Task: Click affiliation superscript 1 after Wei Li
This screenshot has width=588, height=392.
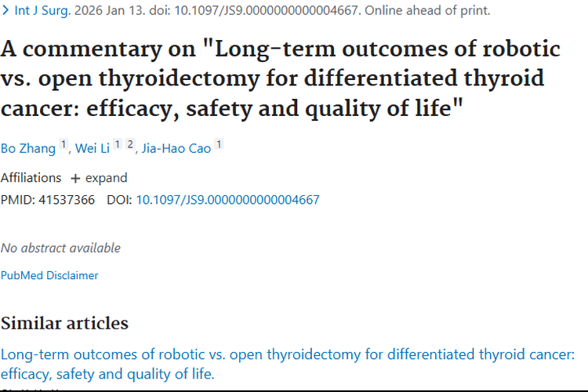Action: 117,145
